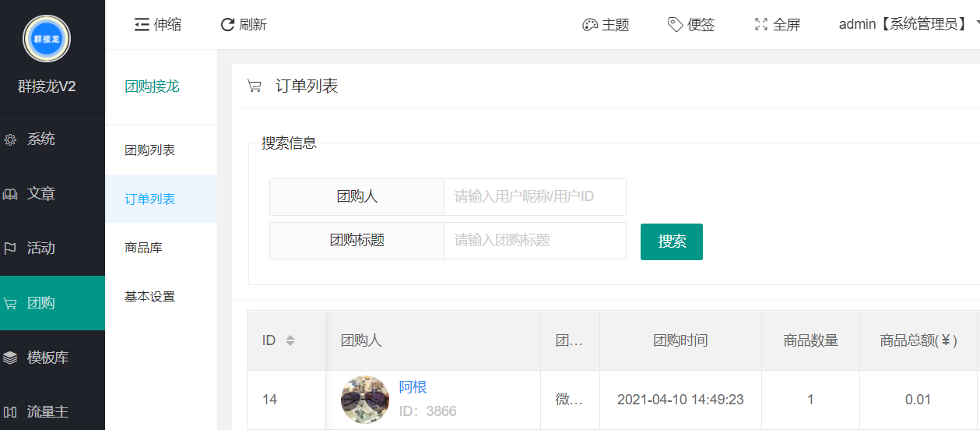
Task: Open the 便签 notes tool
Action: 691,25
